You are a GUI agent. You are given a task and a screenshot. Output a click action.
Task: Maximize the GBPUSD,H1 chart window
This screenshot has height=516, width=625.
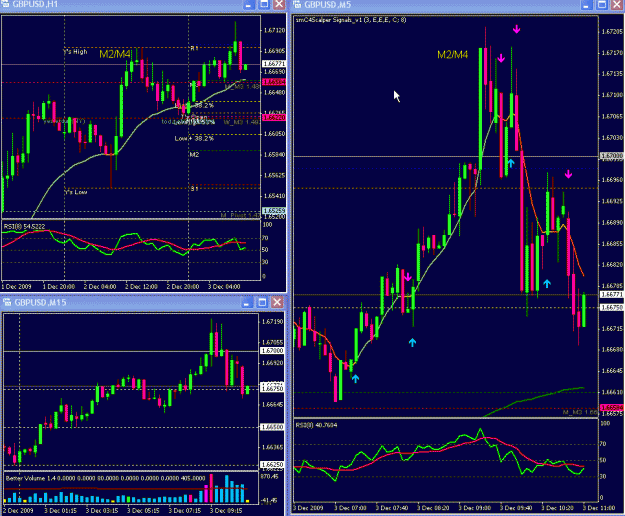coord(263,4)
